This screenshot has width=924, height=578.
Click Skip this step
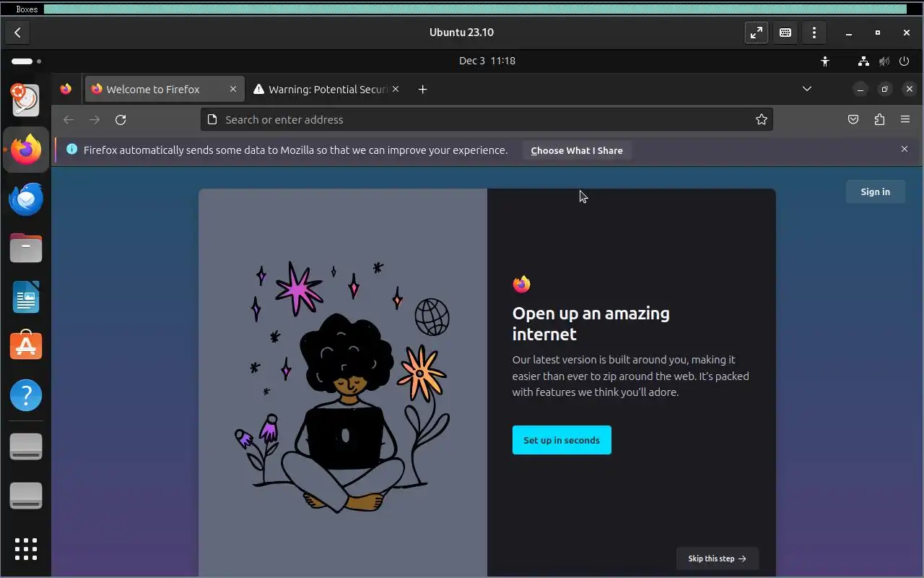717,558
